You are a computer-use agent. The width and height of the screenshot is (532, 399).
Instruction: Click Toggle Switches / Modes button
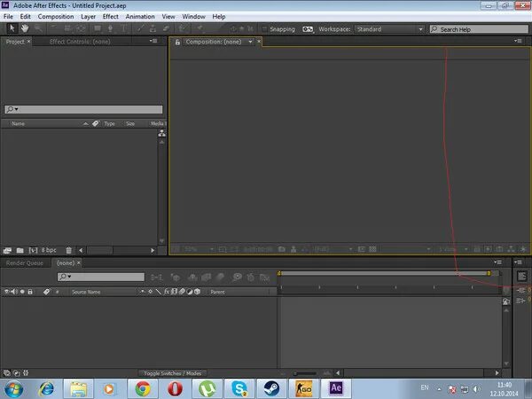pyautogui.click(x=172, y=373)
